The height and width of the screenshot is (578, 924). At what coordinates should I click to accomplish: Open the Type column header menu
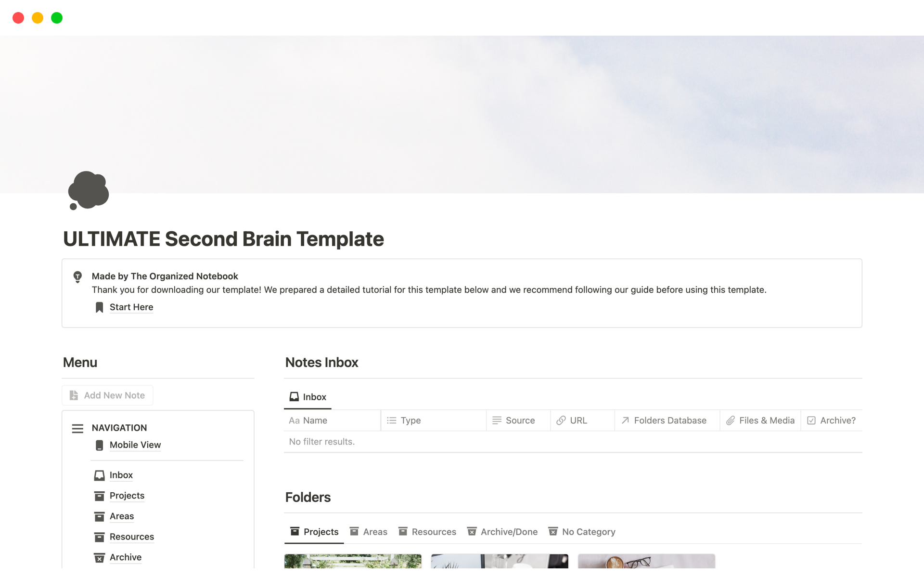coord(410,420)
